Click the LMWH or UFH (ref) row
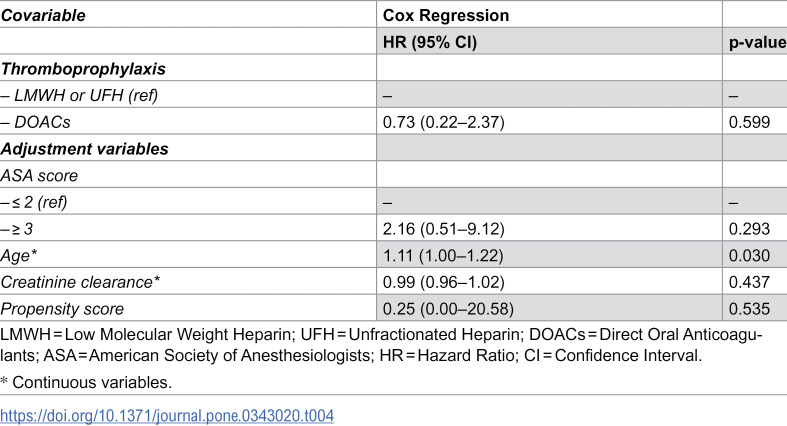Screen dimensions: 787x426 tap(394, 94)
